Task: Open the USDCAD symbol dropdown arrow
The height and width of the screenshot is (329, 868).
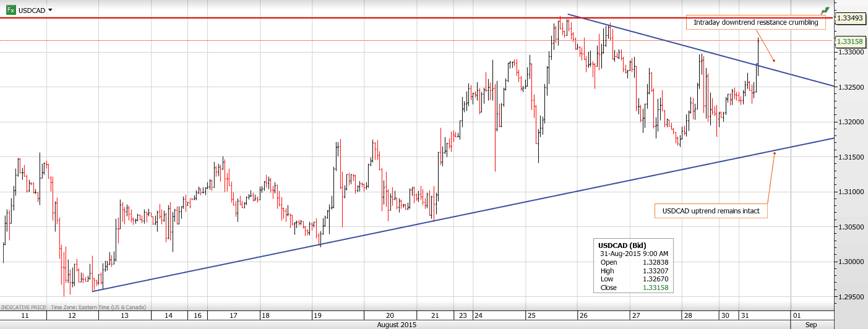Action: coord(50,11)
